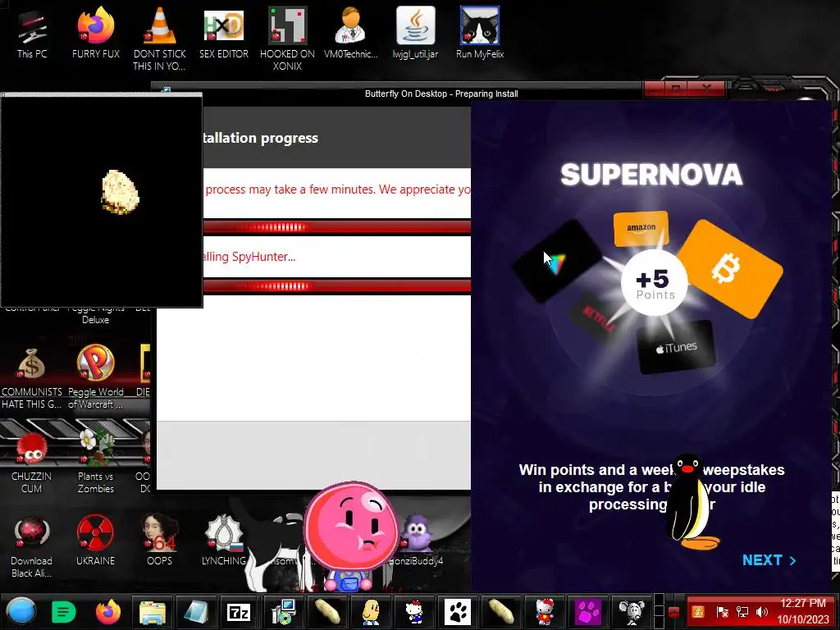
Task: Open the CHUZZIN CUM red fuzzball icon
Action: (32, 462)
